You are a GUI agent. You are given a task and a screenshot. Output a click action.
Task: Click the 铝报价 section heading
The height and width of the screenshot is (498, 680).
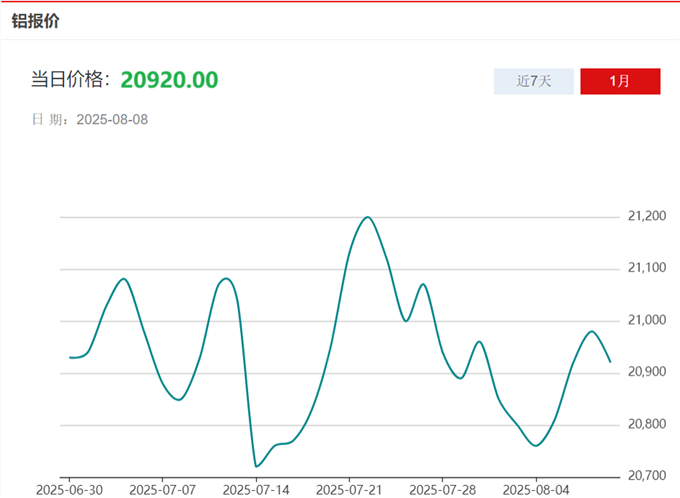pyautogui.click(x=35, y=21)
